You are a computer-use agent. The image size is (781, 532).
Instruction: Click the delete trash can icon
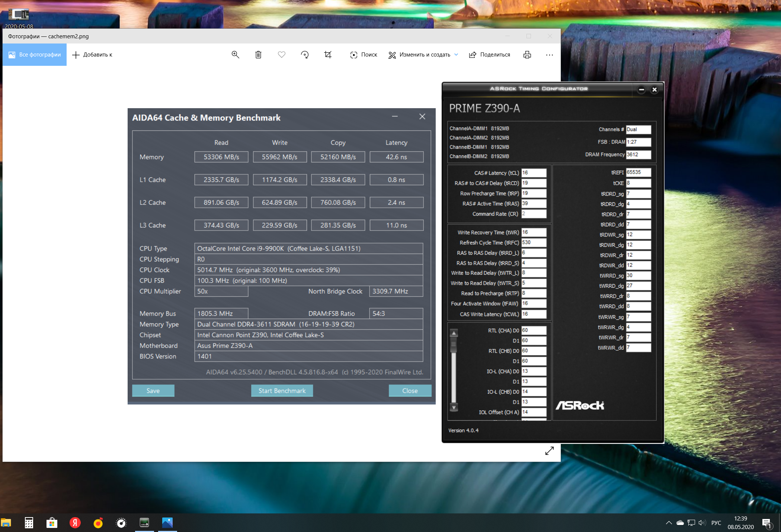coord(258,55)
